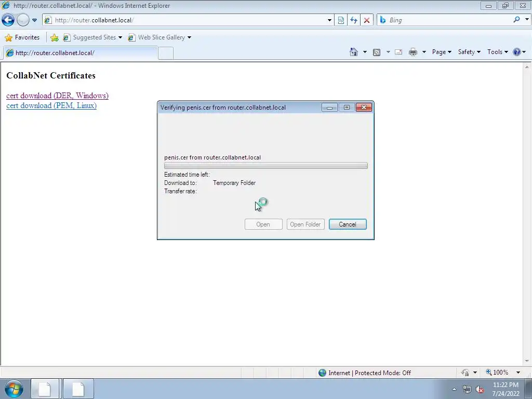Click the Add to Favorites bar icon
Viewport: 532px width, 399px height.
coord(54,37)
